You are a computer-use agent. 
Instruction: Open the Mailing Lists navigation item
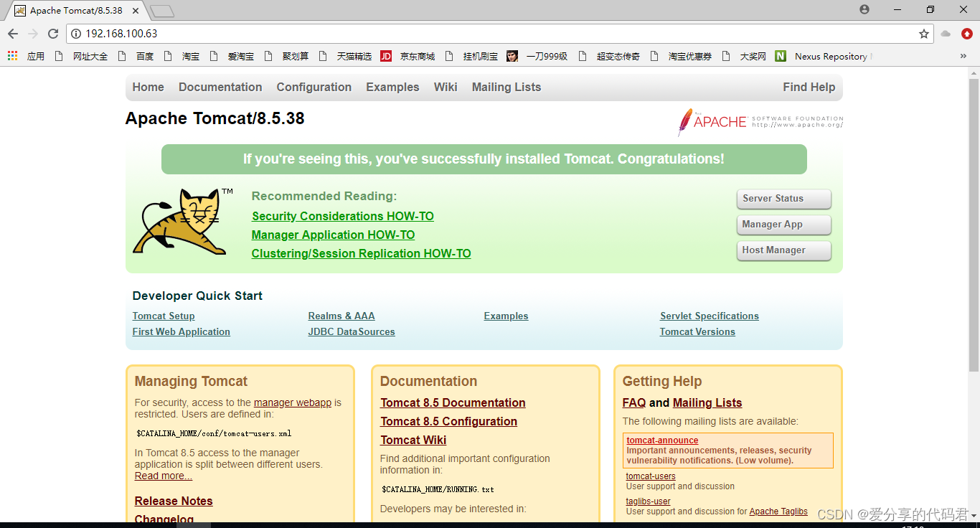pos(506,87)
